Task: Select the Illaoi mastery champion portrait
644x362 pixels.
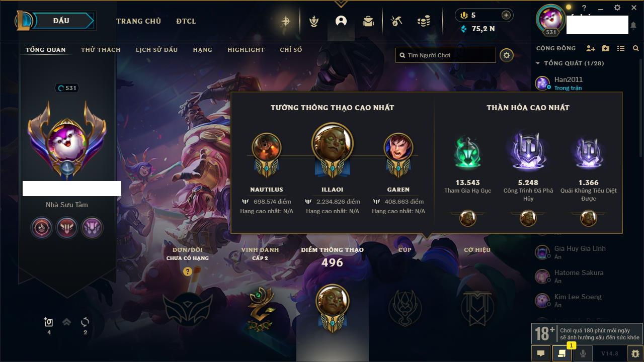Action: point(333,145)
